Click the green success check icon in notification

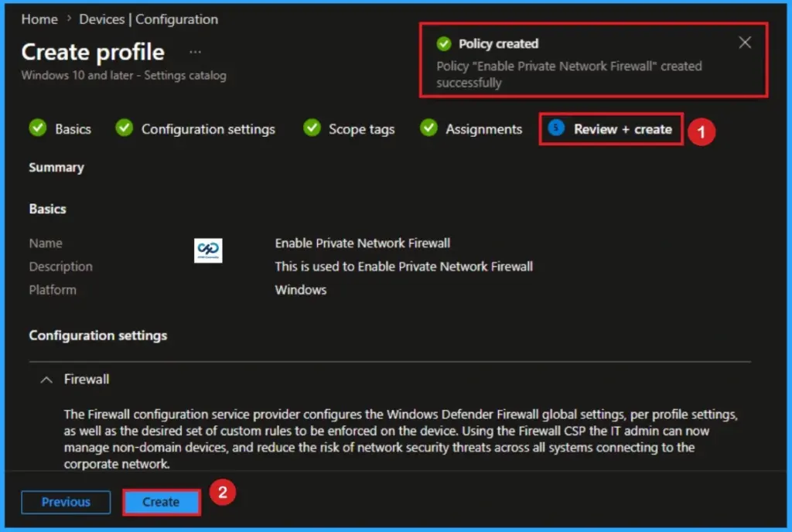click(443, 44)
